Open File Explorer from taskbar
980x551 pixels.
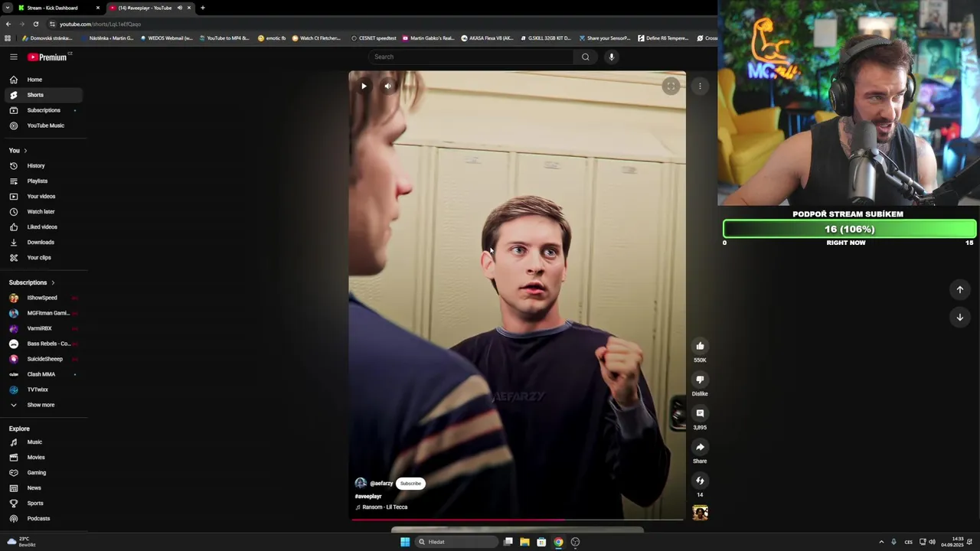(524, 542)
